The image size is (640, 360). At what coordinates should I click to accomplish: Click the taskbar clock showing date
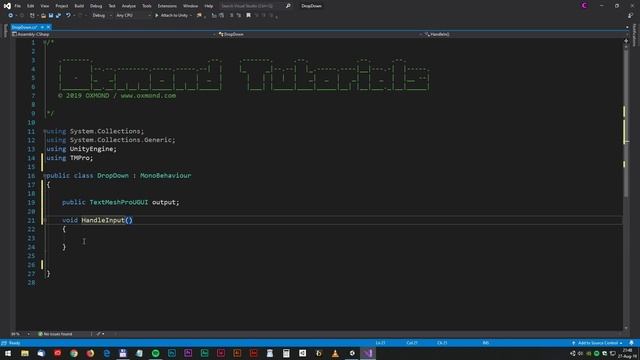pos(628,353)
